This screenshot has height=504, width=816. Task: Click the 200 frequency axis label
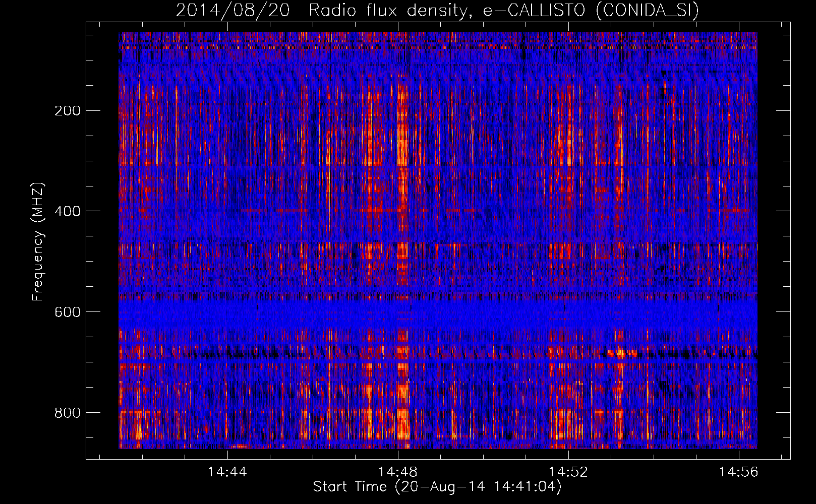[x=68, y=111]
